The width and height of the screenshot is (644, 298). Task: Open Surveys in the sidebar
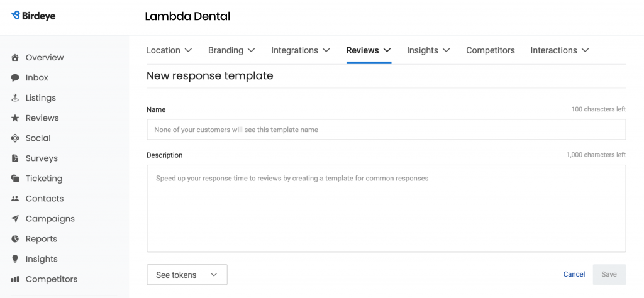coord(42,158)
